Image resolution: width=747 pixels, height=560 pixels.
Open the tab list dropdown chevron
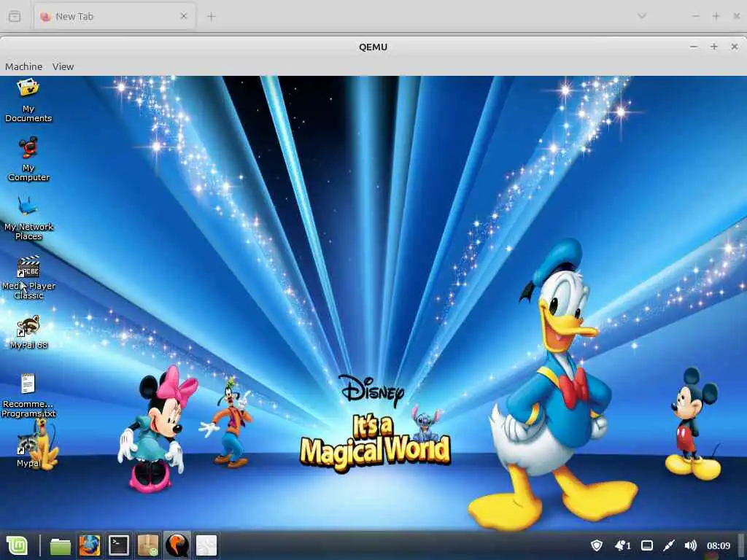[642, 16]
